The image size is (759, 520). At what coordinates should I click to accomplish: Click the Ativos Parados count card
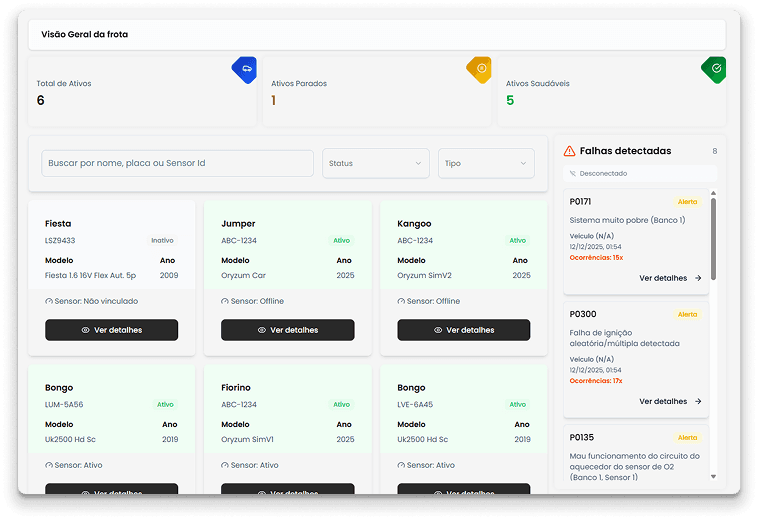point(377,92)
